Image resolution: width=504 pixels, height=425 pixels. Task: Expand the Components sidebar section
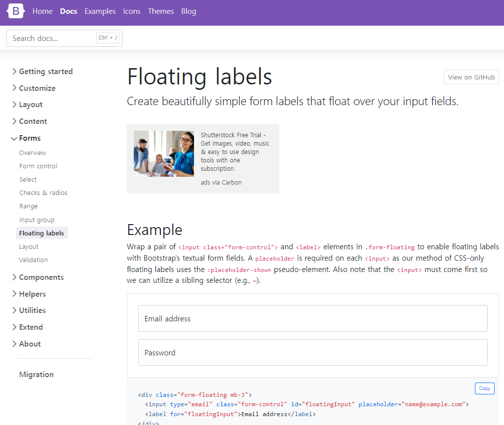pos(38,277)
